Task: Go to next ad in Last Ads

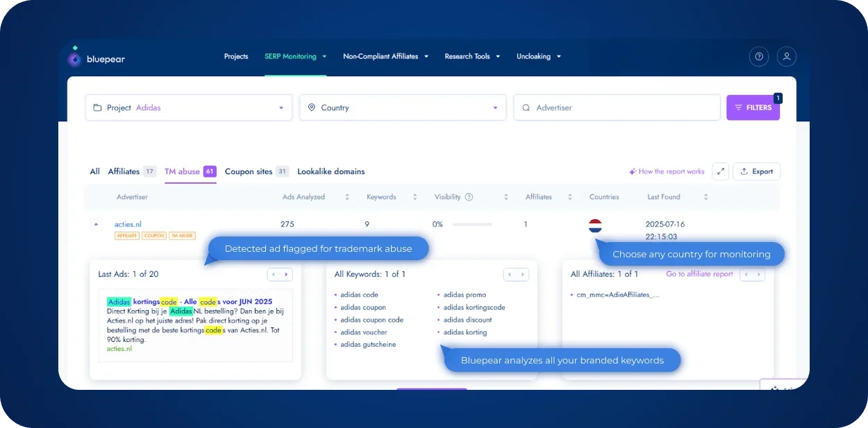Action: (287, 275)
